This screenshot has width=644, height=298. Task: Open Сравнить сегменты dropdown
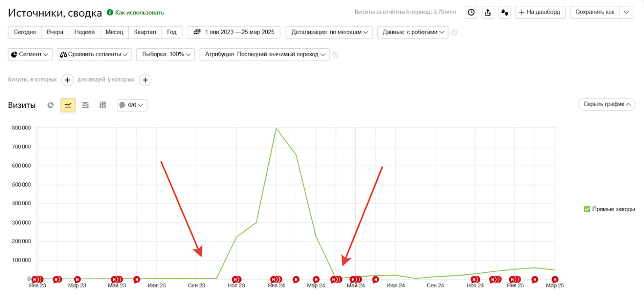(x=94, y=54)
